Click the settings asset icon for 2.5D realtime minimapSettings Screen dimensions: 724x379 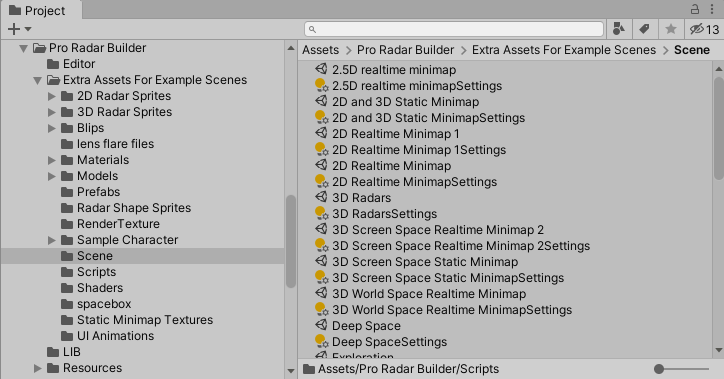321,85
